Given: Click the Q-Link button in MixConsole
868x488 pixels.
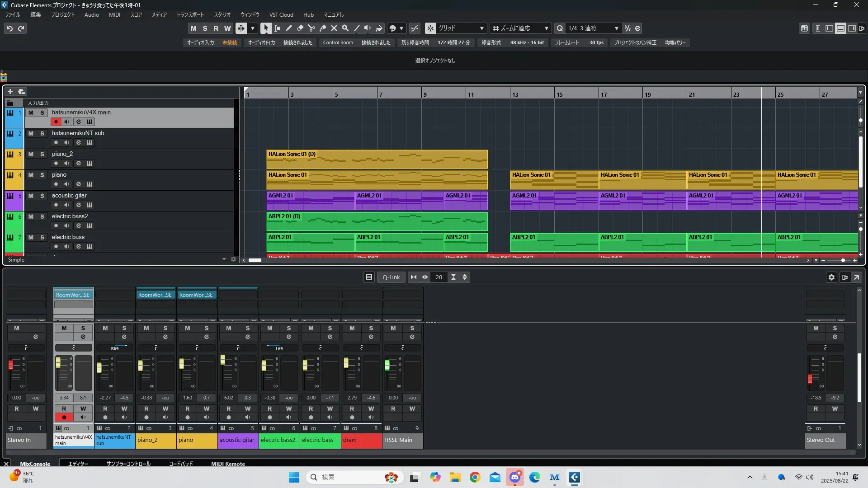Looking at the screenshot, I should 391,277.
